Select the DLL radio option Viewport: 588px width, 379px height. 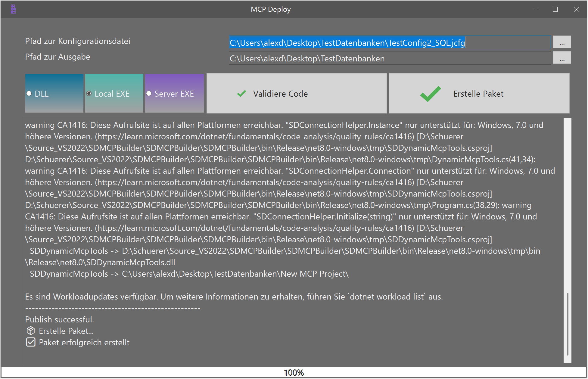[x=29, y=94]
